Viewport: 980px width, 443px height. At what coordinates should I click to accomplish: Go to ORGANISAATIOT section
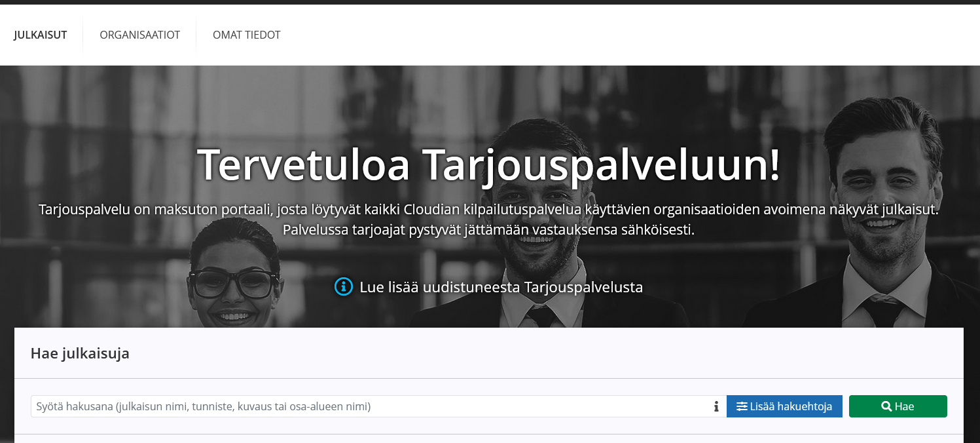(139, 35)
